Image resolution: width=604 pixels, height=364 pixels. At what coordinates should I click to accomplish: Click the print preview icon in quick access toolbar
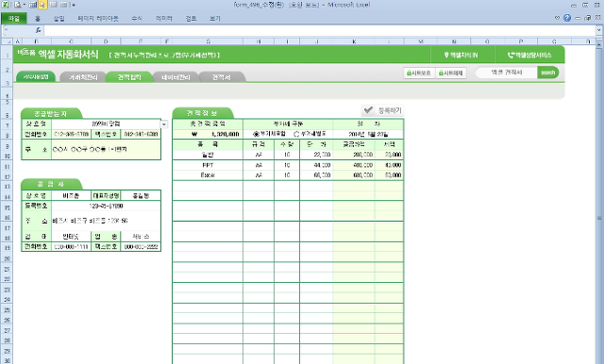(x=18, y=5)
